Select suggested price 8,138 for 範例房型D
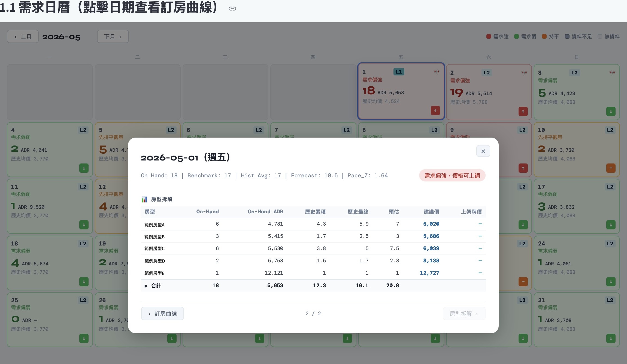This screenshot has width=627, height=364. point(431,261)
